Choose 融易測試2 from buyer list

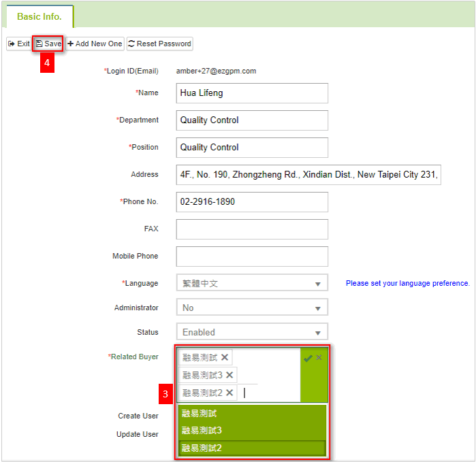pyautogui.click(x=252, y=448)
